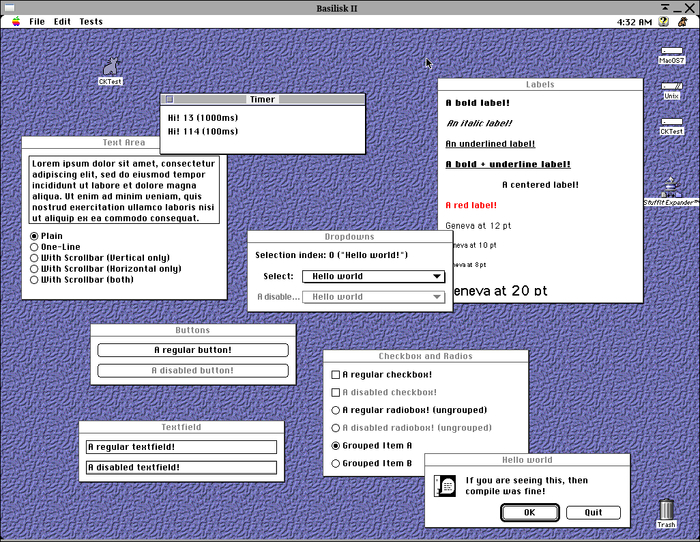Click into the disabled textfield

(x=181, y=467)
